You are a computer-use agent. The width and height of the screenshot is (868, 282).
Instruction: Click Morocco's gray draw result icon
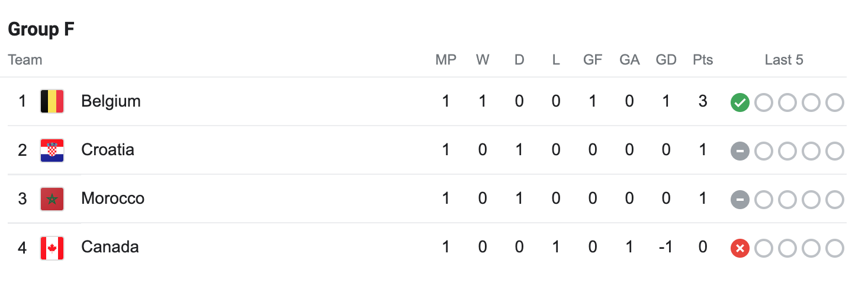(x=740, y=200)
